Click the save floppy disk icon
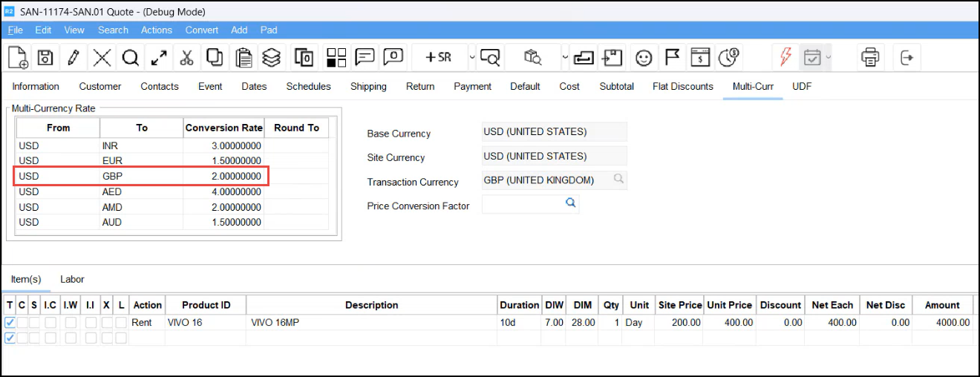 [x=45, y=57]
